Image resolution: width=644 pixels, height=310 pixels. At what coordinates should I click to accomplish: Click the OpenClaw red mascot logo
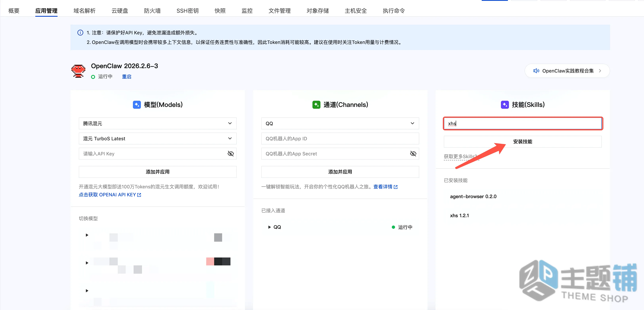coord(78,71)
